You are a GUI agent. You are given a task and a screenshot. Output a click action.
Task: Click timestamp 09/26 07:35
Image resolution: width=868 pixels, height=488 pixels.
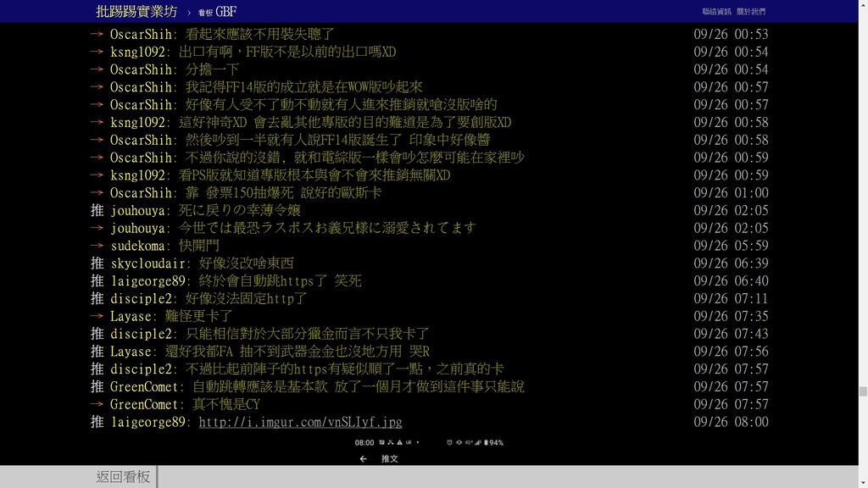coord(731,317)
